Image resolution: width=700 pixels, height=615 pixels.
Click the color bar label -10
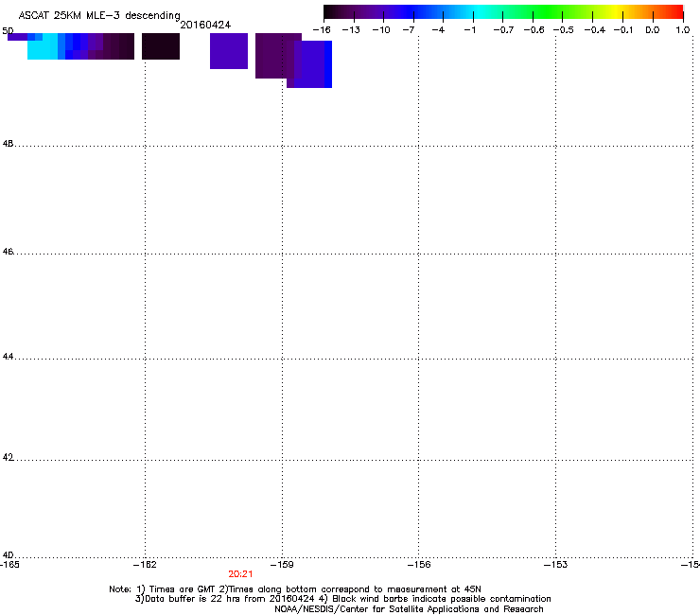(381, 30)
